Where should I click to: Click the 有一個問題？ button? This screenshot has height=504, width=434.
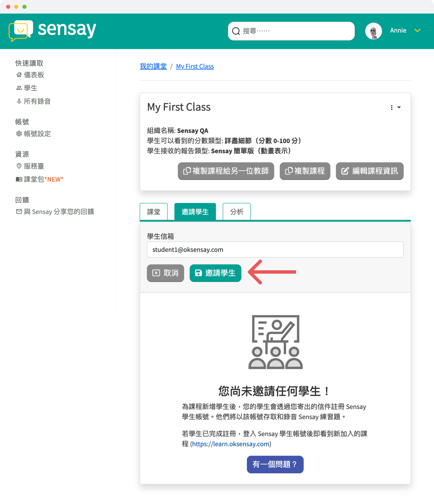[275, 464]
